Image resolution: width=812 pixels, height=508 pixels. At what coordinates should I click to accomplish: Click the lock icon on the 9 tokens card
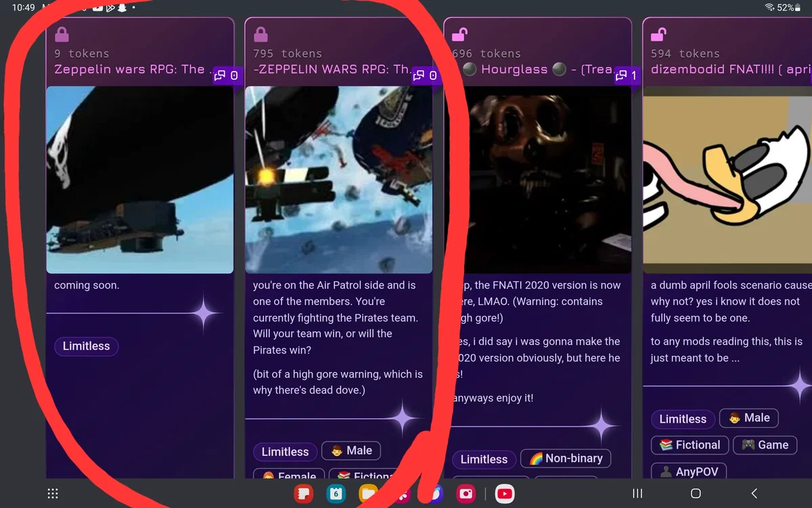click(x=62, y=34)
